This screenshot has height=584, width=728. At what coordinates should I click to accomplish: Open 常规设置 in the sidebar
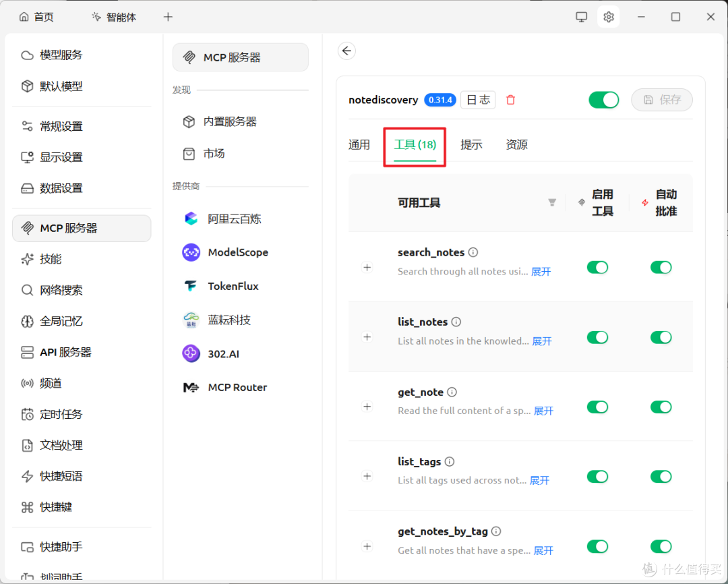coord(82,126)
